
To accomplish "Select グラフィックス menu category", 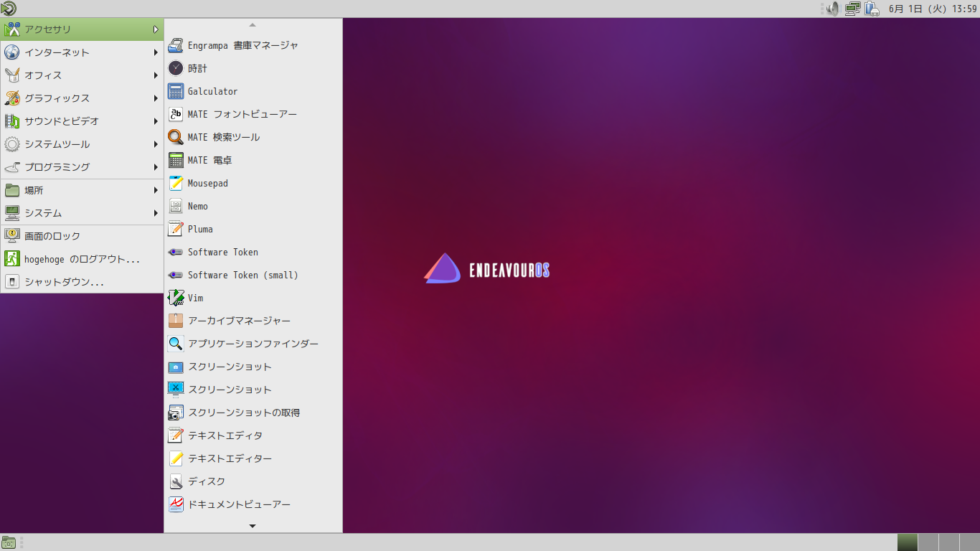I will tap(82, 98).
